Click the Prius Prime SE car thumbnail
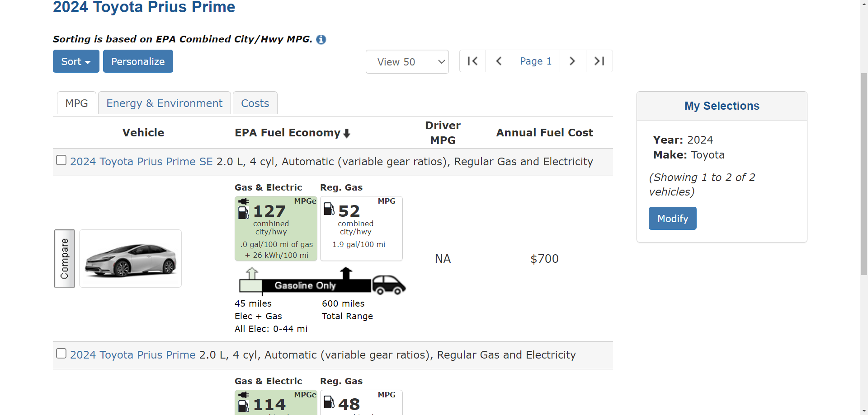The image size is (868, 415). (x=131, y=259)
